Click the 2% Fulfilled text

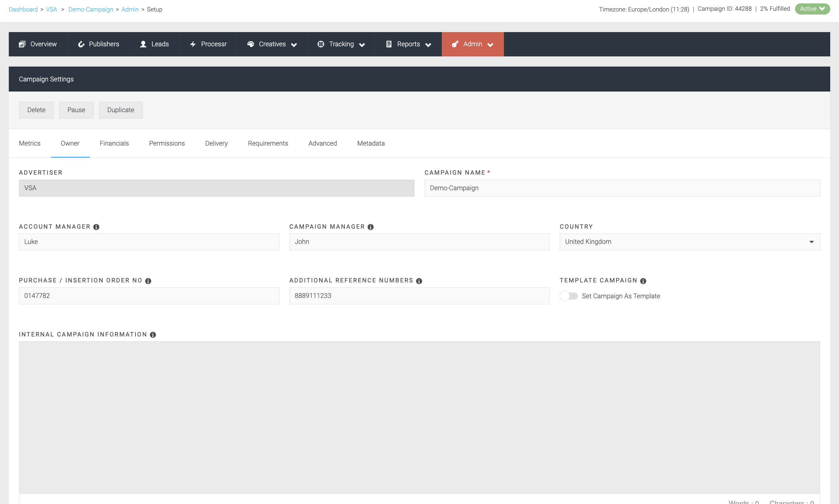point(775,9)
